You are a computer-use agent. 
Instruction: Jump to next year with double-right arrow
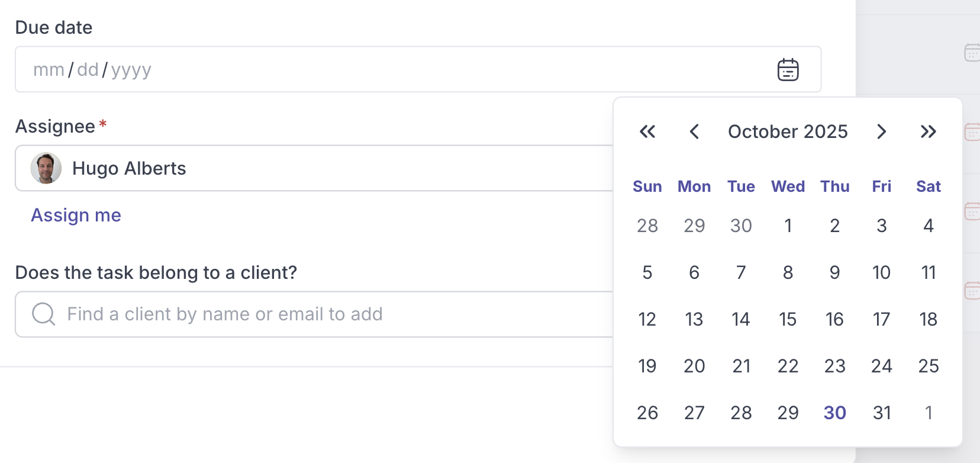928,131
